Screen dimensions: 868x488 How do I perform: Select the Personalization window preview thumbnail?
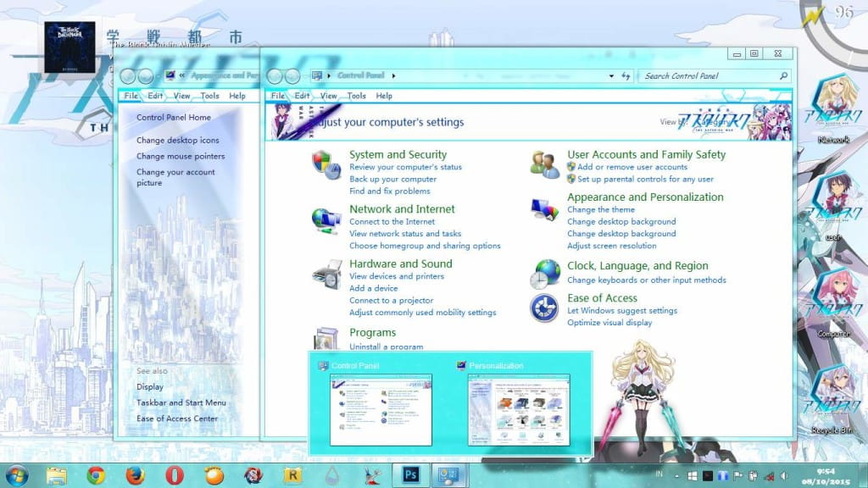[518, 410]
